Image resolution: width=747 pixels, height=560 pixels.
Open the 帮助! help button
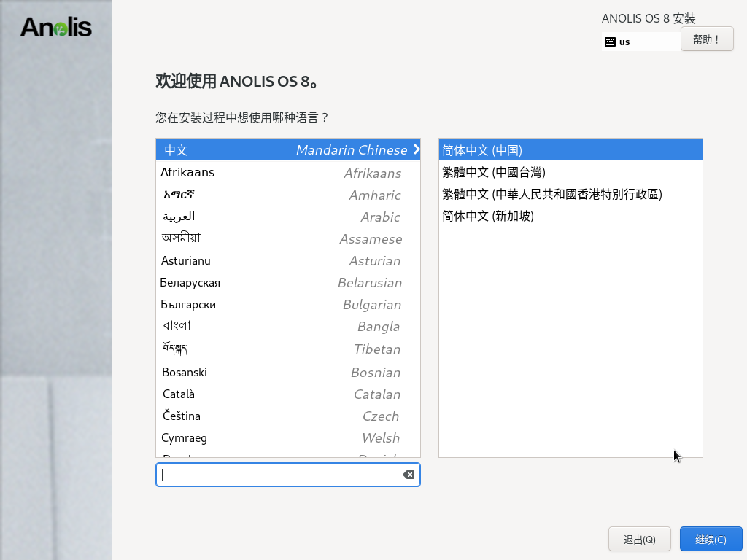[707, 39]
